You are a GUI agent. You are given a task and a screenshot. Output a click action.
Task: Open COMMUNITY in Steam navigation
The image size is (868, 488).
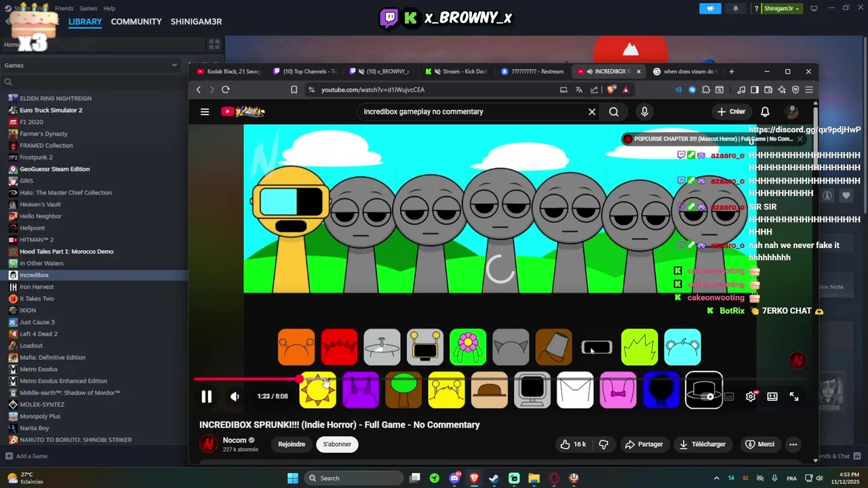click(136, 21)
